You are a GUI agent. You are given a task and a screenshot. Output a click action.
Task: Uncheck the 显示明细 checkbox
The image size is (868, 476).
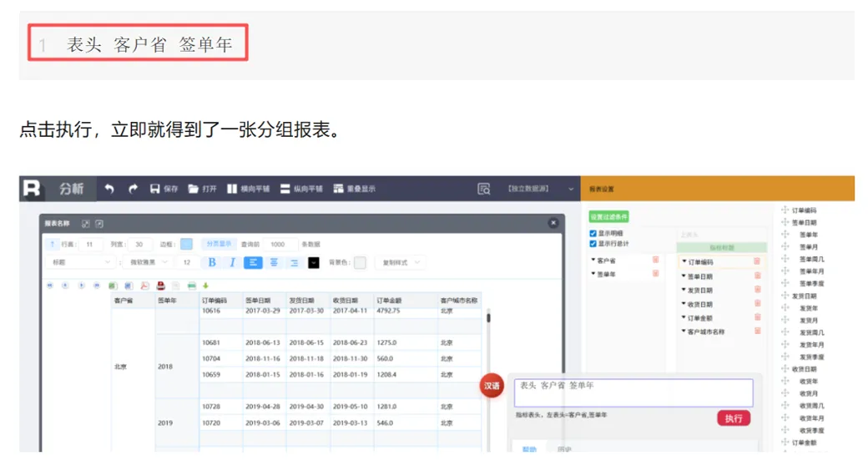(593, 233)
